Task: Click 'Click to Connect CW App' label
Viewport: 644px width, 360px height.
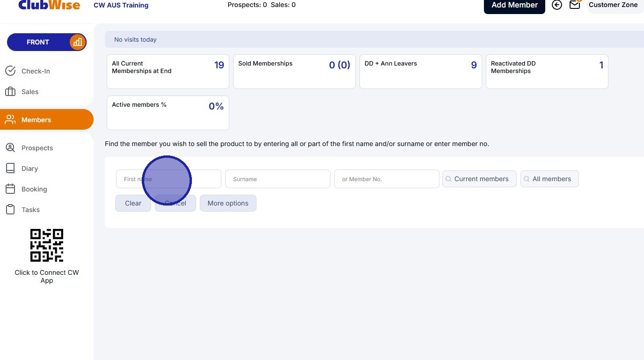Action: click(x=47, y=276)
